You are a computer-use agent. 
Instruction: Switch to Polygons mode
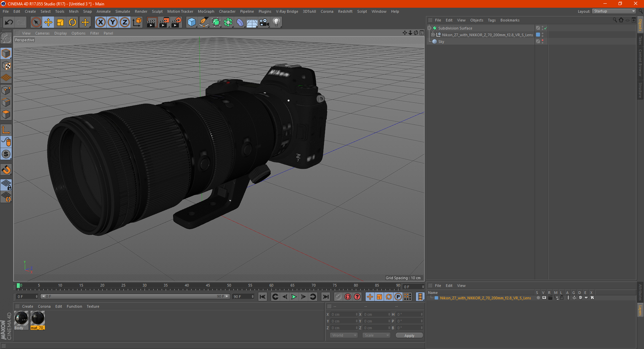coord(6,114)
